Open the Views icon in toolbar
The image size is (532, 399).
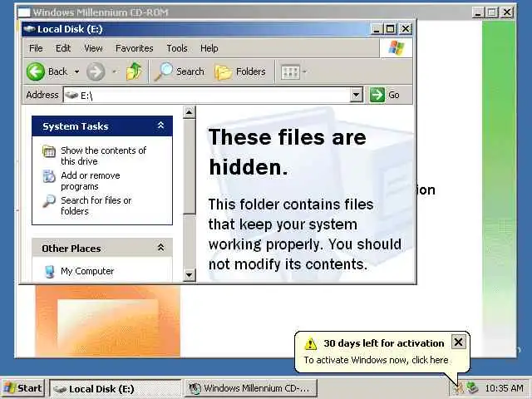[x=290, y=71]
